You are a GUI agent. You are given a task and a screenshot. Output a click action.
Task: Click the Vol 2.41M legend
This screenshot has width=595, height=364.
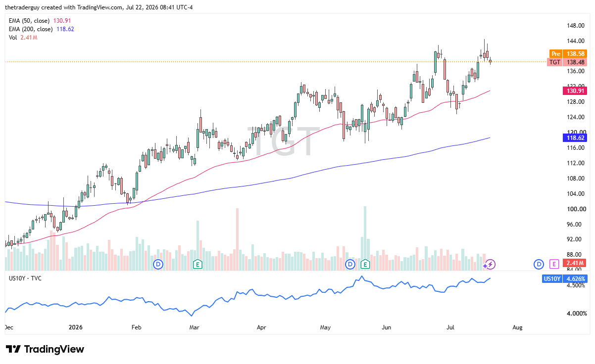22,37
